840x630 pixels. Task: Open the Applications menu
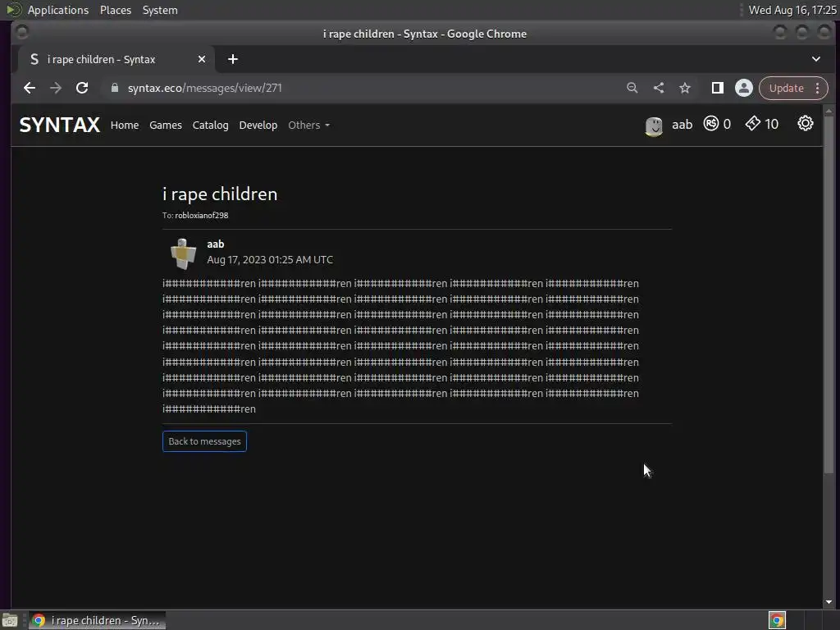pyautogui.click(x=58, y=10)
